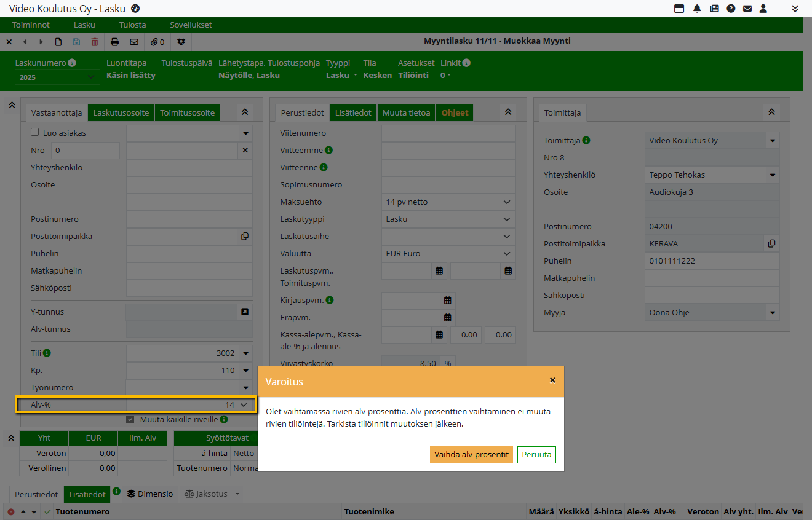Expand the Maksuehto dropdown
The image size is (812, 520).
click(506, 202)
